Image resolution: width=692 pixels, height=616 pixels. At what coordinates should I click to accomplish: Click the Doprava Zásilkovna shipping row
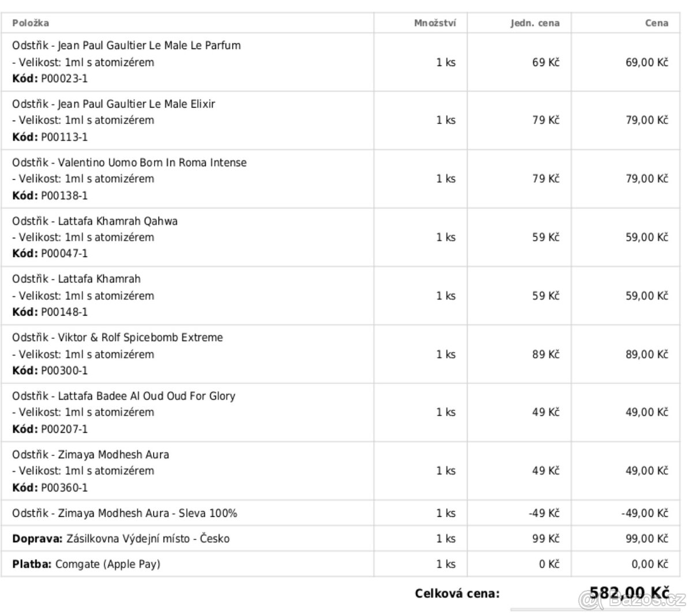(x=121, y=539)
